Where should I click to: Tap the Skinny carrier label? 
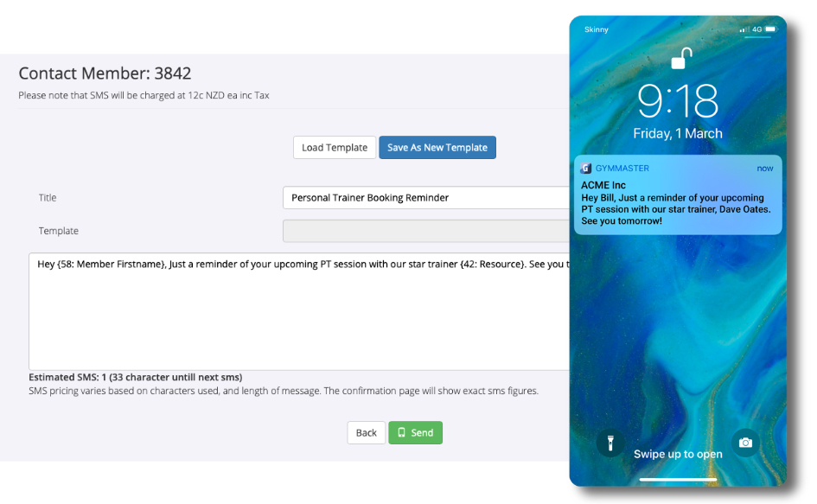coord(596,29)
